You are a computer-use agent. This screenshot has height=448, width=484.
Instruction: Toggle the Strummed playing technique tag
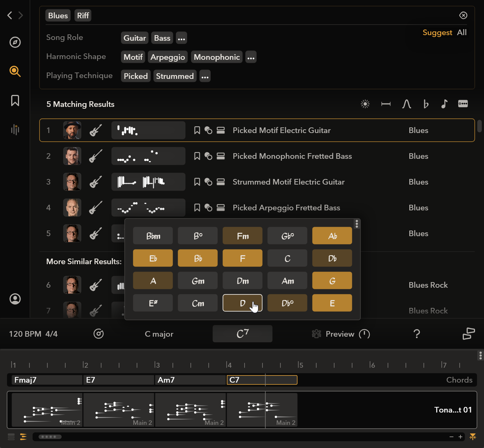click(175, 76)
